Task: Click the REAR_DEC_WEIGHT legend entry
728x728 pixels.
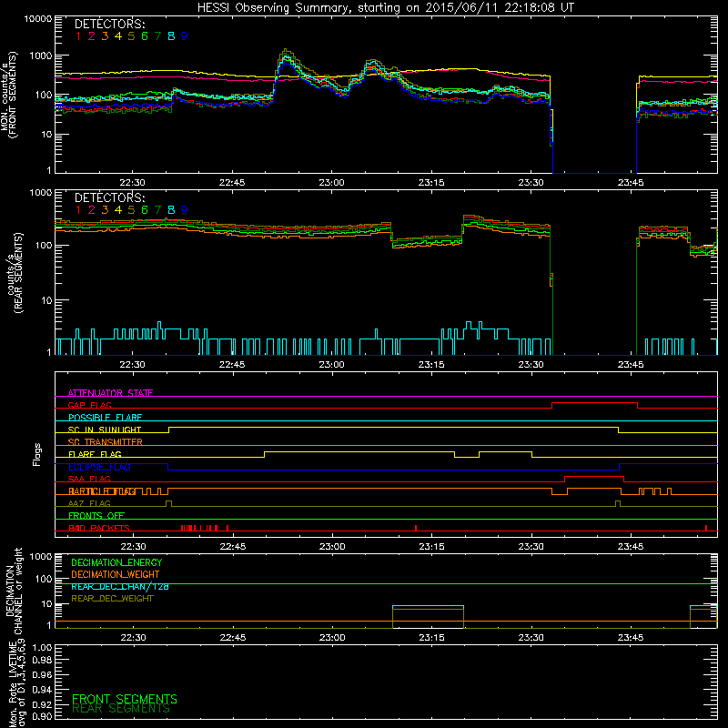Action: pos(112,599)
